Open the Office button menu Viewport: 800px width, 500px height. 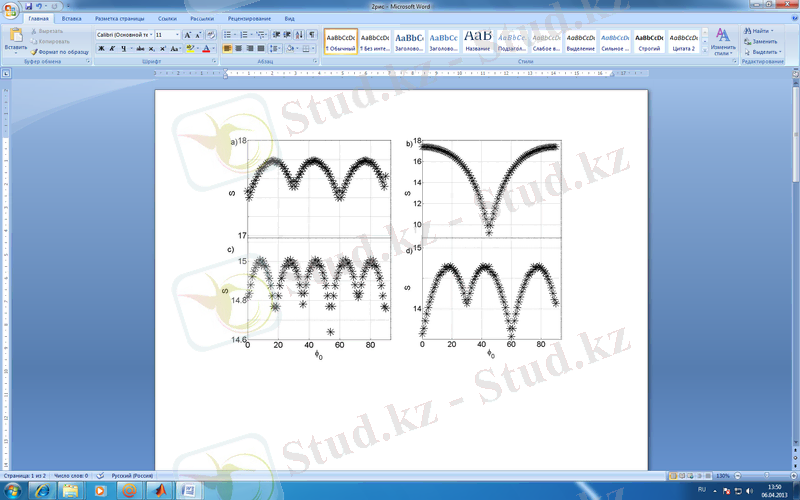click(x=10, y=10)
